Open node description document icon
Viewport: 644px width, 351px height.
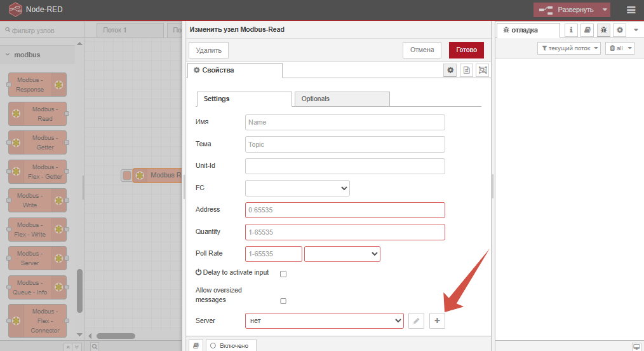[467, 71]
